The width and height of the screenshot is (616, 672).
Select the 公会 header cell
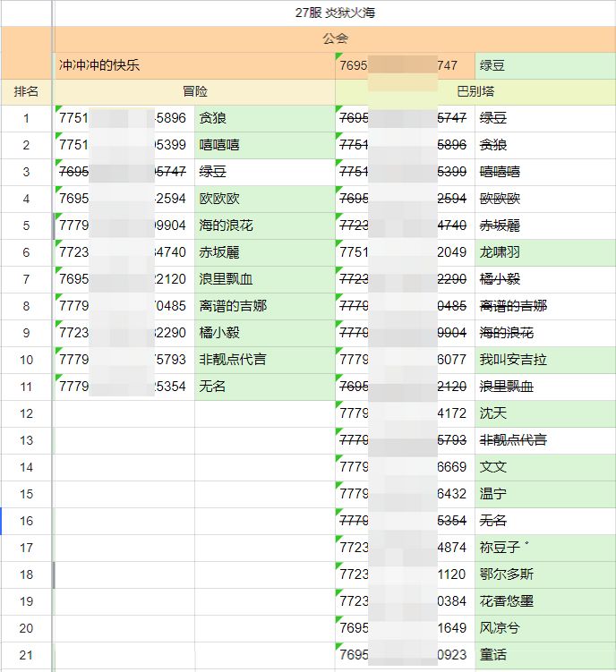point(335,39)
